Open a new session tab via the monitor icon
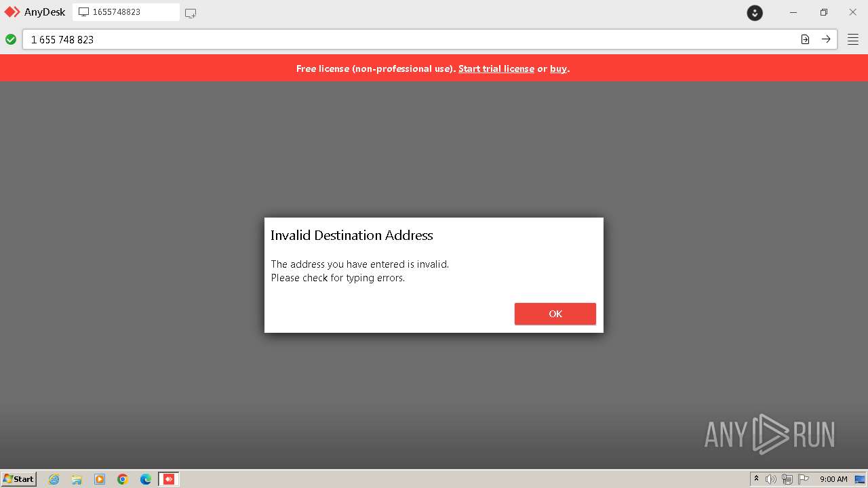The height and width of the screenshot is (488, 868). tap(191, 13)
